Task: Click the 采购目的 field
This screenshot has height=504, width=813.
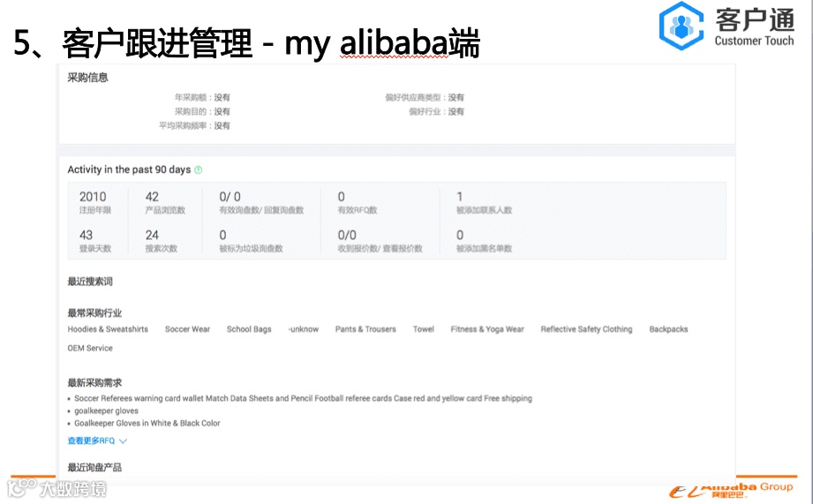Action: click(x=202, y=111)
